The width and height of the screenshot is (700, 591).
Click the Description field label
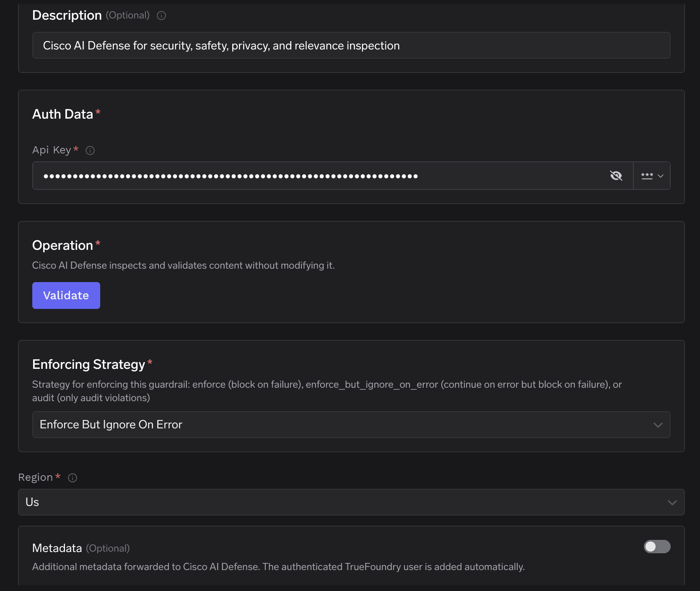tap(67, 15)
